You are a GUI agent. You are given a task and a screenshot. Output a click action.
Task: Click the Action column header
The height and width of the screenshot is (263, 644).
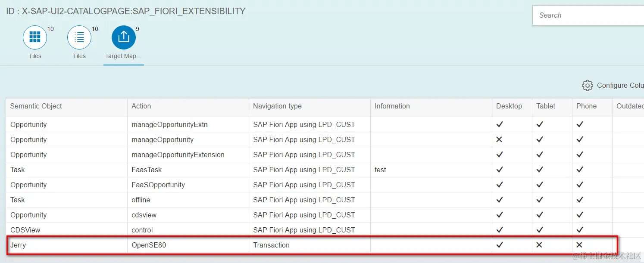(x=141, y=106)
